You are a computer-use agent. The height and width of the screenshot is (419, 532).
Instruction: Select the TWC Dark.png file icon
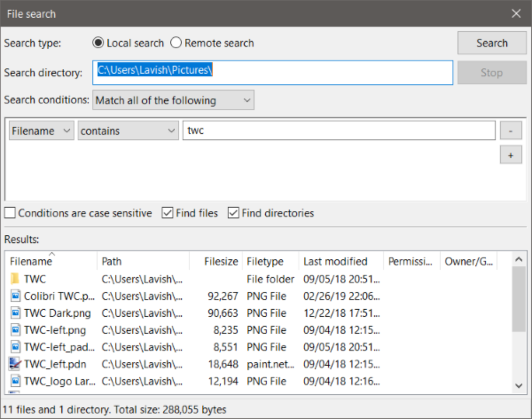point(16,313)
